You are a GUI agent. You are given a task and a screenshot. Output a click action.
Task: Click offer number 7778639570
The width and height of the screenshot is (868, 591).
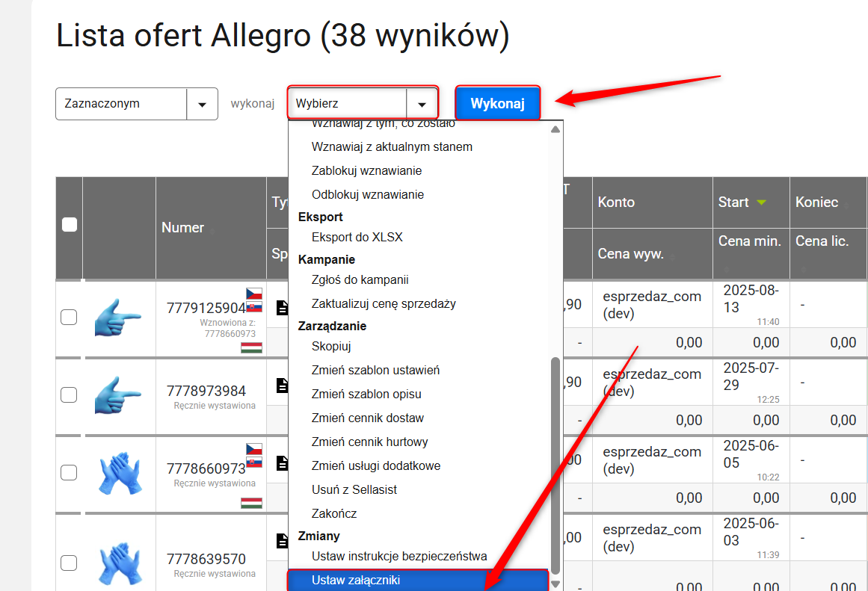[x=206, y=559]
